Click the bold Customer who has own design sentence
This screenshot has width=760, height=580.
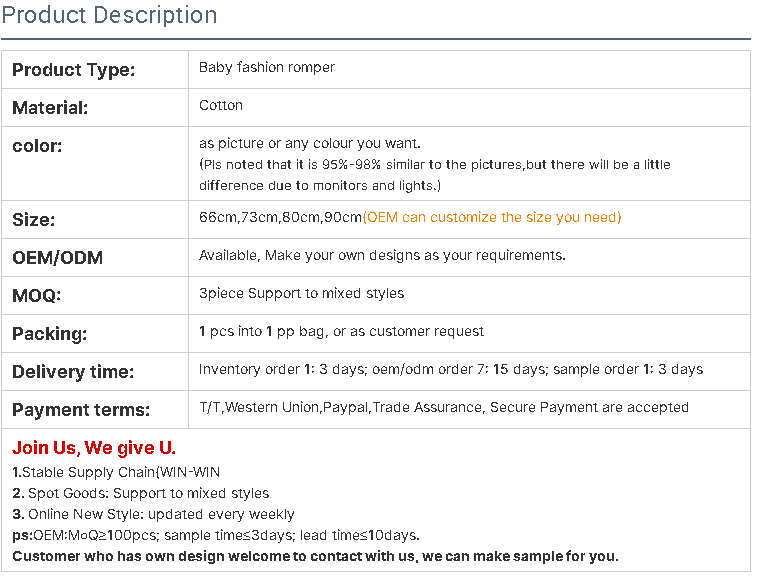316,556
